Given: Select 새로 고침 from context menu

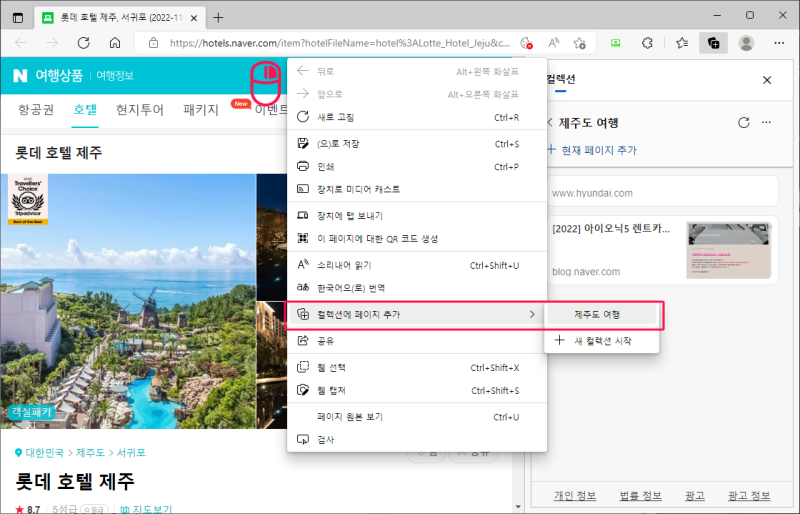Looking at the screenshot, I should [417, 117].
